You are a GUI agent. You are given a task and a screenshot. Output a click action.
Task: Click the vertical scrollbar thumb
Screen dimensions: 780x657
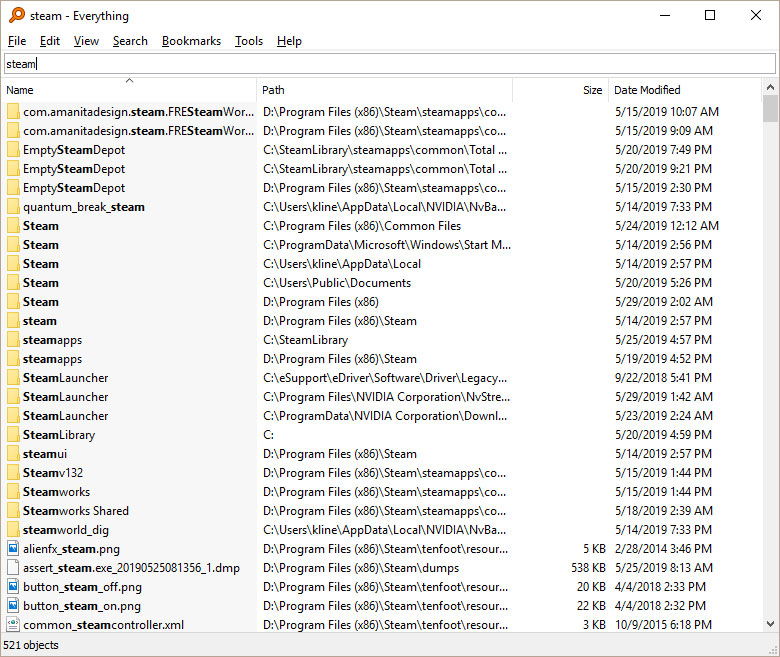click(x=770, y=109)
